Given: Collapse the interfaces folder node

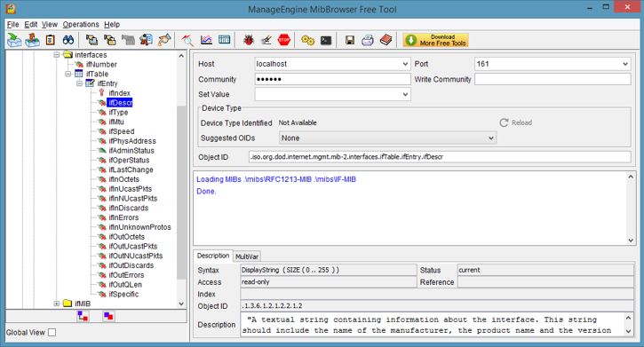Looking at the screenshot, I should click(x=57, y=54).
